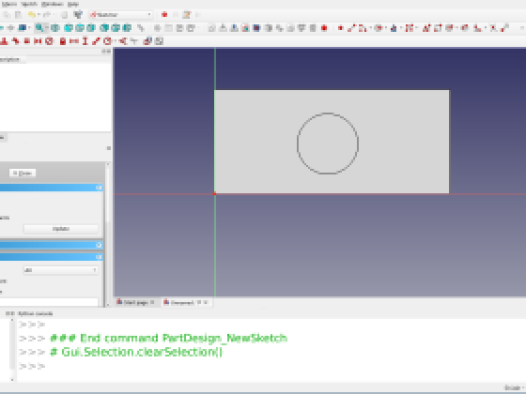The height and width of the screenshot is (394, 526).
Task: Switch to isometric view cube icon
Action: [55, 28]
